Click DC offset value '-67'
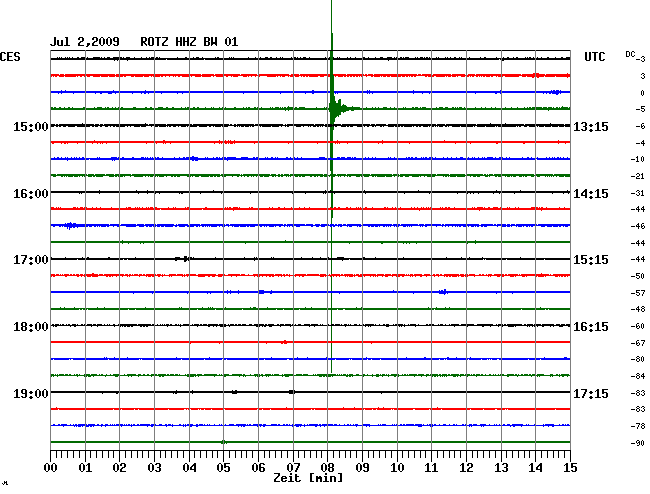 click(638, 343)
